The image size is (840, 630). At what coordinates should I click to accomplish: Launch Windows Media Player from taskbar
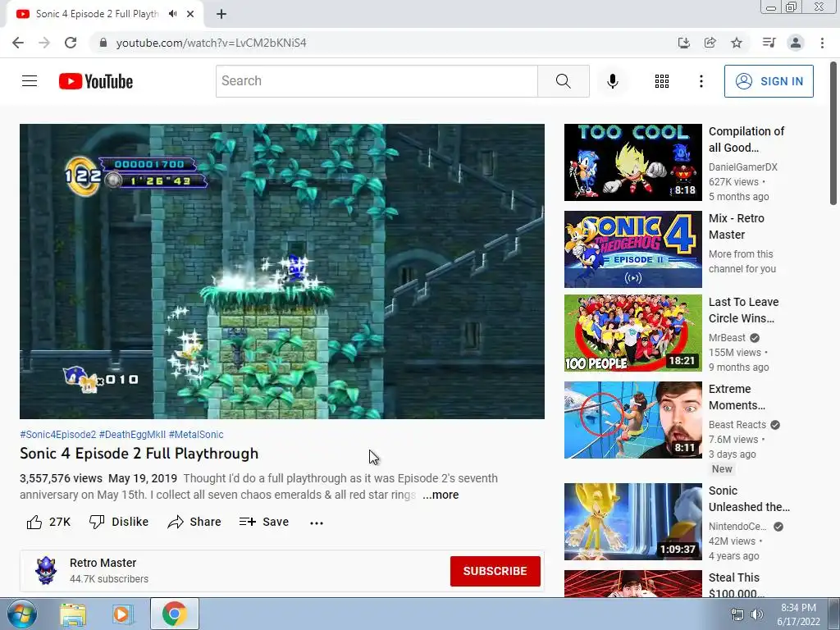122,614
